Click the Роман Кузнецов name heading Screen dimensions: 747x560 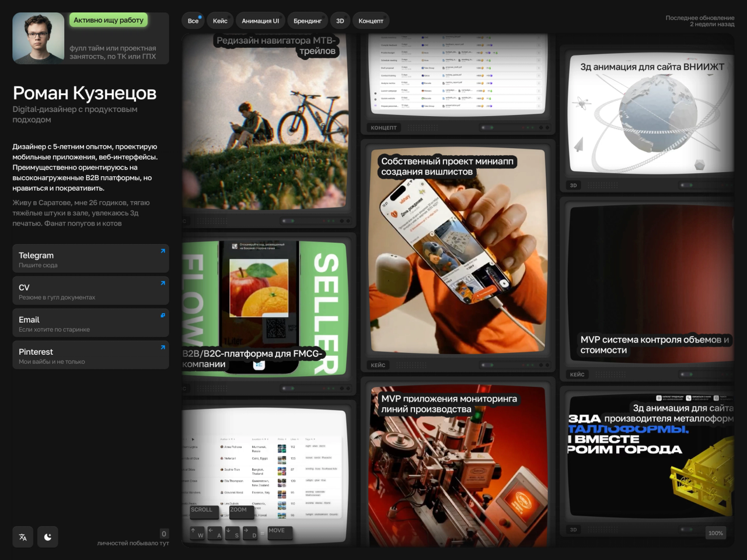85,93
